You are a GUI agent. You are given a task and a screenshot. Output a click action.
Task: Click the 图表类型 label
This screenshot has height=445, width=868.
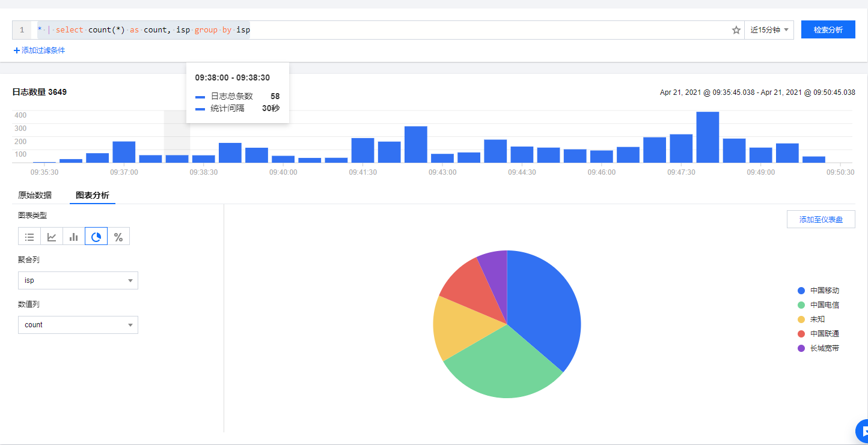pyautogui.click(x=32, y=215)
